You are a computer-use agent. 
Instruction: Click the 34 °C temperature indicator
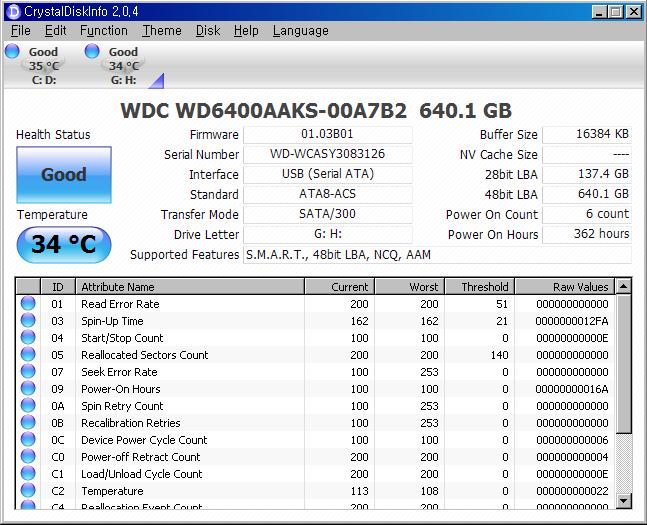(64, 244)
